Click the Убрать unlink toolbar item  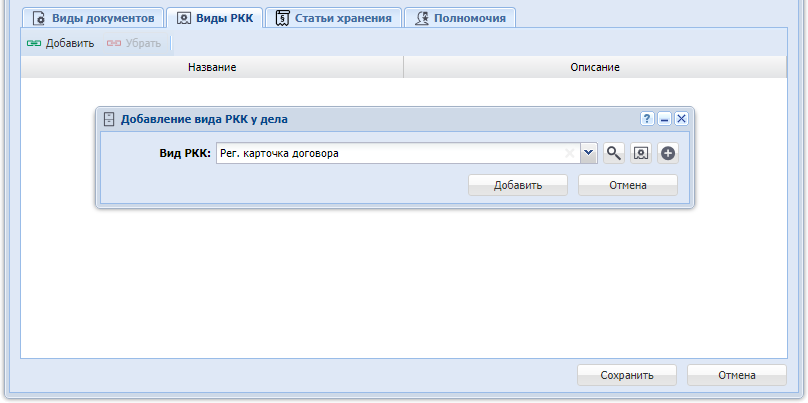click(x=133, y=43)
